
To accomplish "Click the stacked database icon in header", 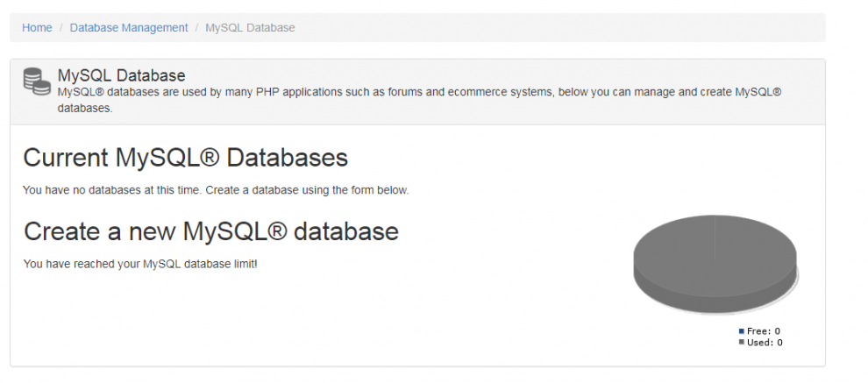I will (x=38, y=82).
